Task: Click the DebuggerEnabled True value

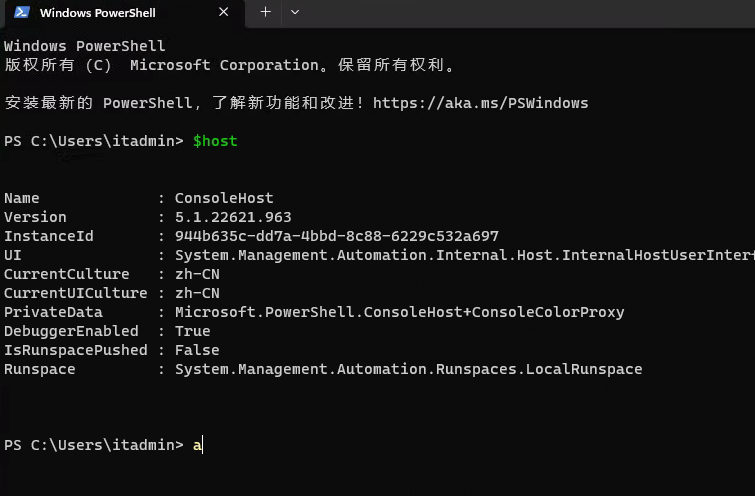Action: pos(193,331)
